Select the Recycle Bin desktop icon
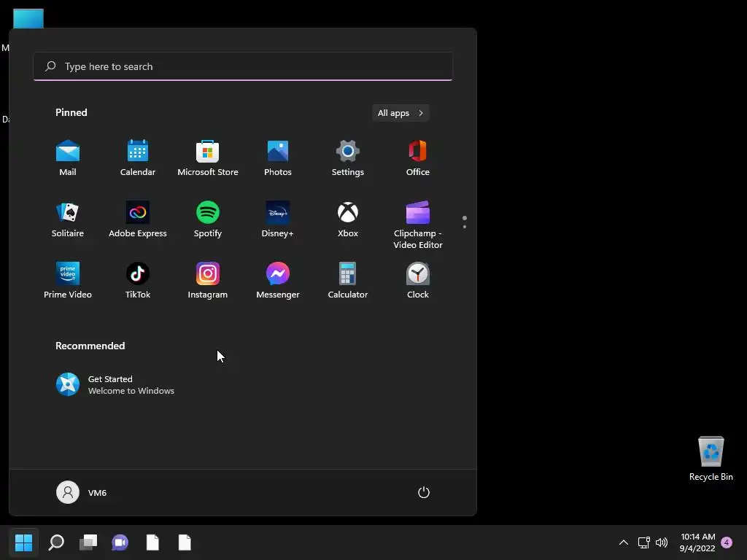Screen dimensions: 747x560 click(711, 459)
